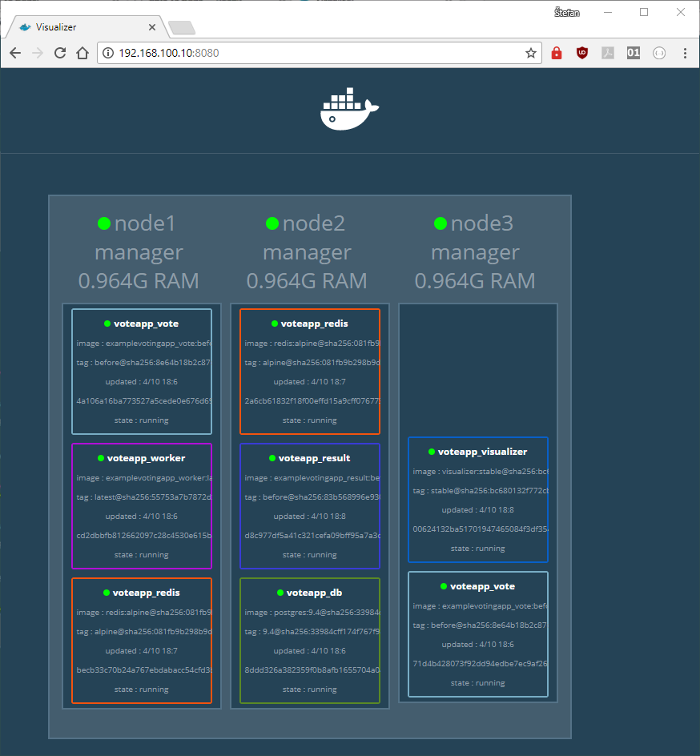Click the Adobe Acrobat PDF extension icon
Viewport: 700px width, 756px height.
pyautogui.click(x=608, y=54)
